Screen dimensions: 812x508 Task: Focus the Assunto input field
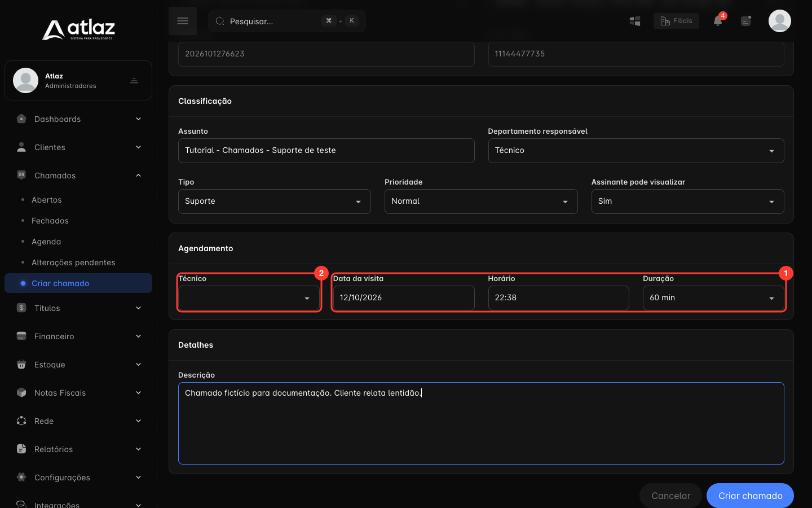pyautogui.click(x=326, y=151)
